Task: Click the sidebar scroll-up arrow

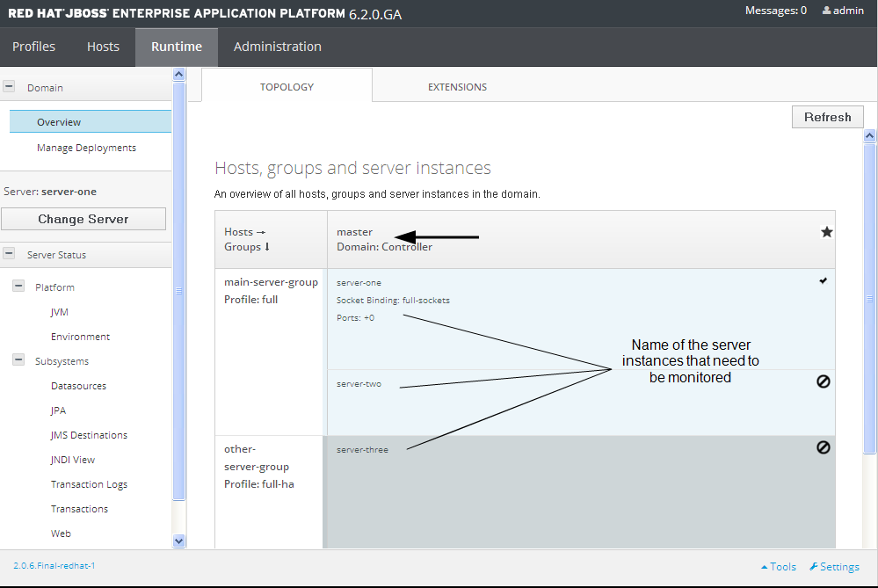Action: (179, 74)
